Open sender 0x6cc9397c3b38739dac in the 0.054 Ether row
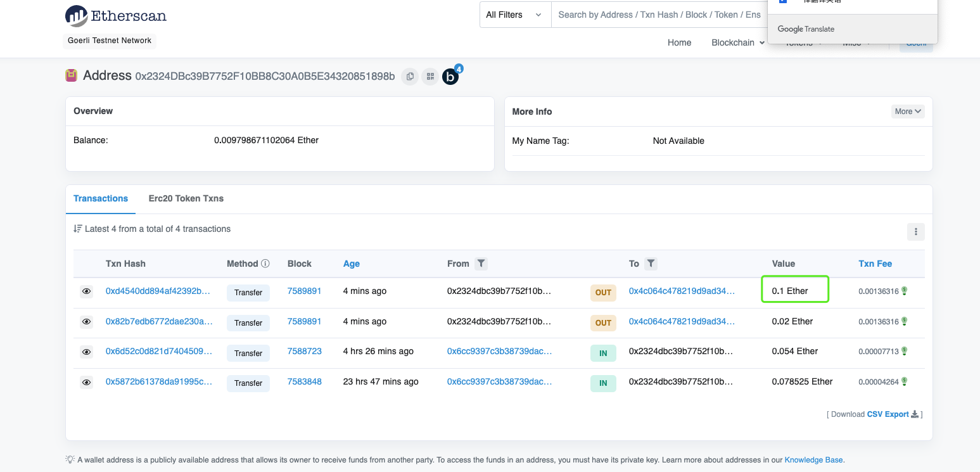980x472 pixels. tap(499, 351)
